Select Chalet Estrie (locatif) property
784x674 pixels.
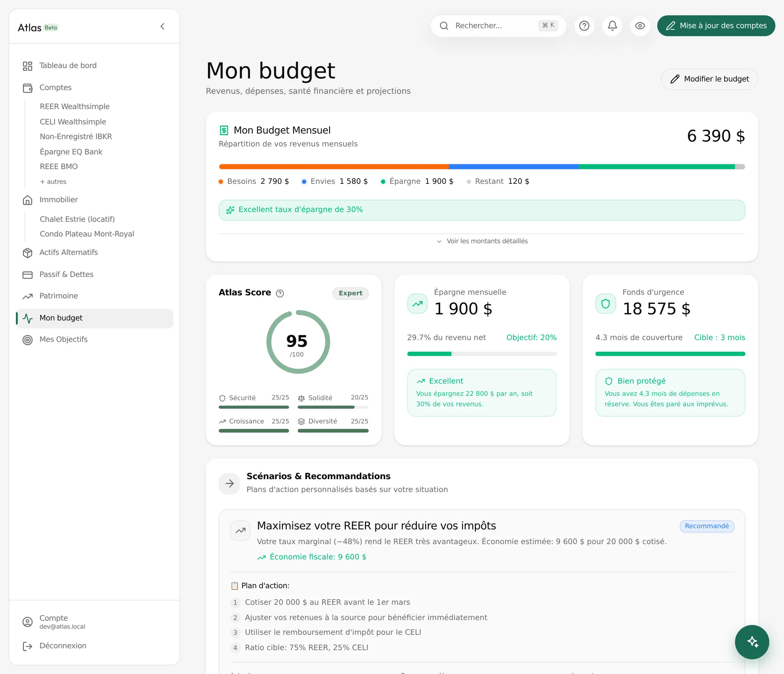pos(77,219)
